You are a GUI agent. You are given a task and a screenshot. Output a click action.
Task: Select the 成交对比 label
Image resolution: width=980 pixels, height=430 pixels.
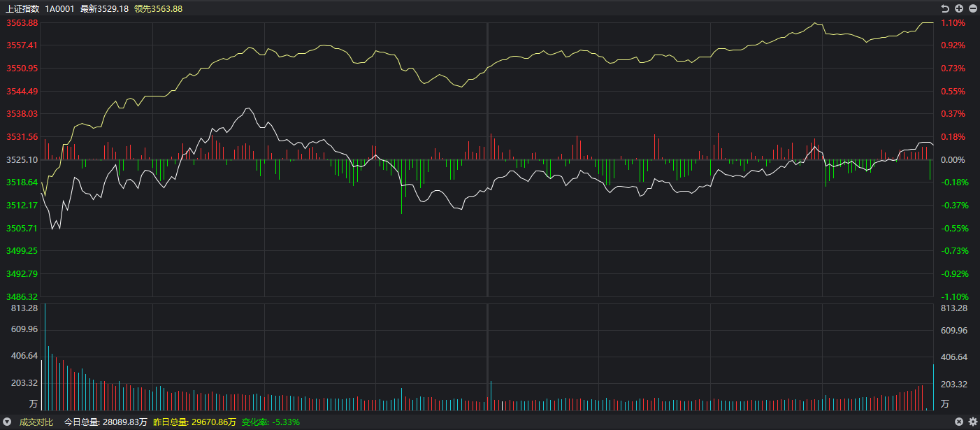pos(36,422)
